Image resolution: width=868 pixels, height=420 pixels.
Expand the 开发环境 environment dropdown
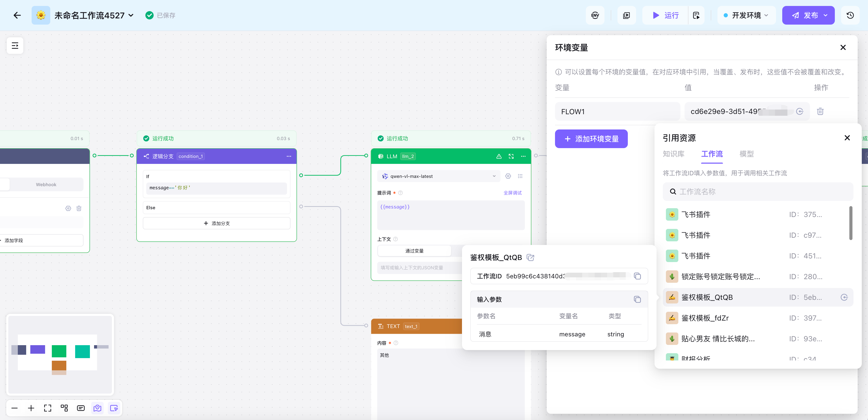click(746, 15)
